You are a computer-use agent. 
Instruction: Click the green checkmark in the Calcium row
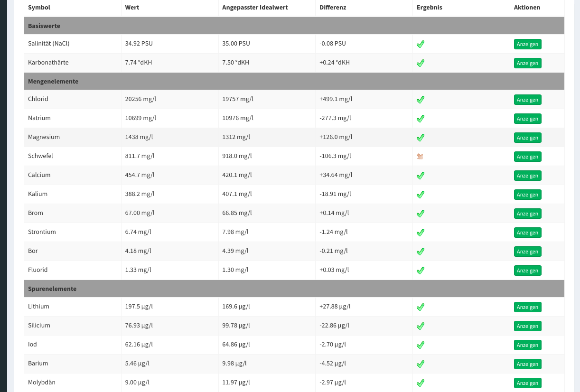click(420, 176)
